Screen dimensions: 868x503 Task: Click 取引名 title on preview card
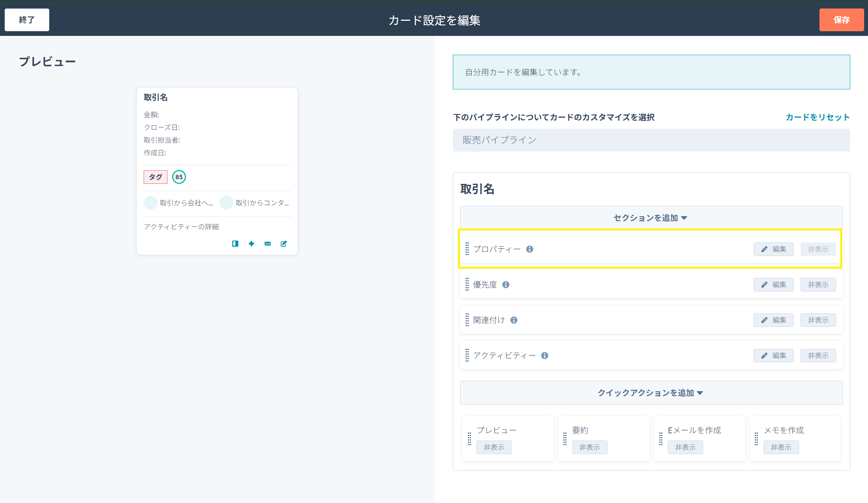tap(156, 98)
